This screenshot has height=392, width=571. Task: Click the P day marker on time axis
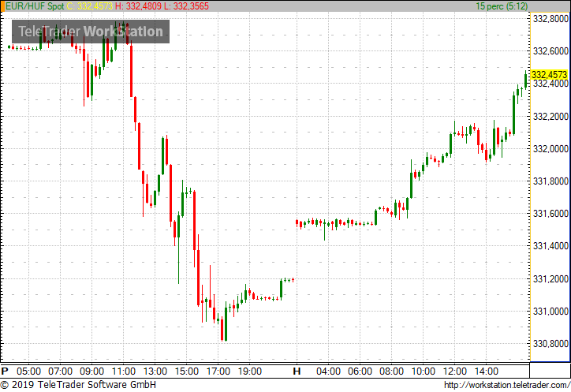[x=5, y=371]
